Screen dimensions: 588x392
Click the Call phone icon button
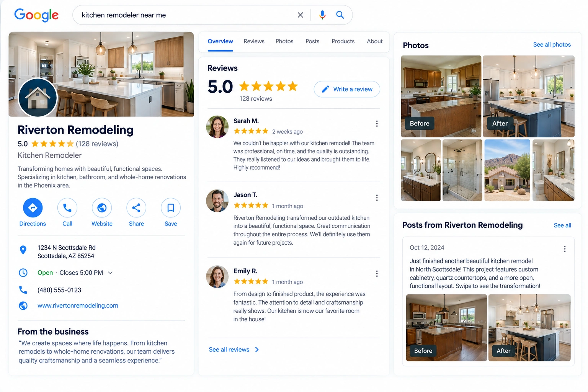point(67,208)
